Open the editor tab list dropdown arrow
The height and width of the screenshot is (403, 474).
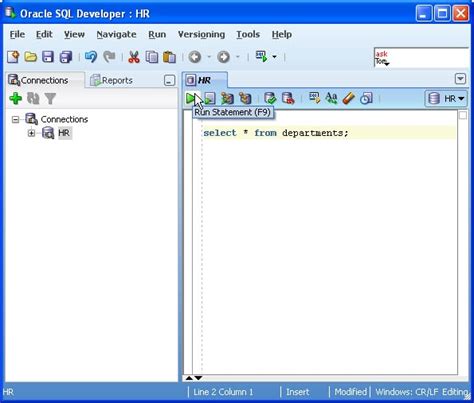tap(460, 79)
